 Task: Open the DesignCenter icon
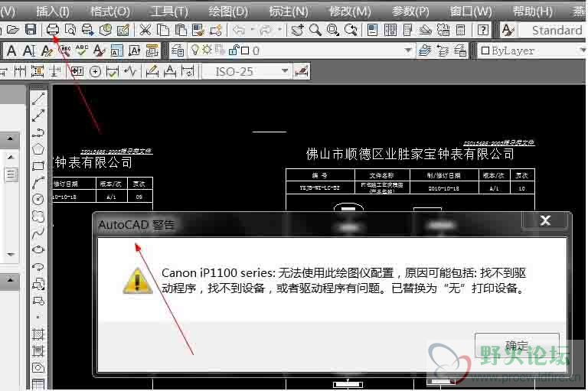point(390,30)
